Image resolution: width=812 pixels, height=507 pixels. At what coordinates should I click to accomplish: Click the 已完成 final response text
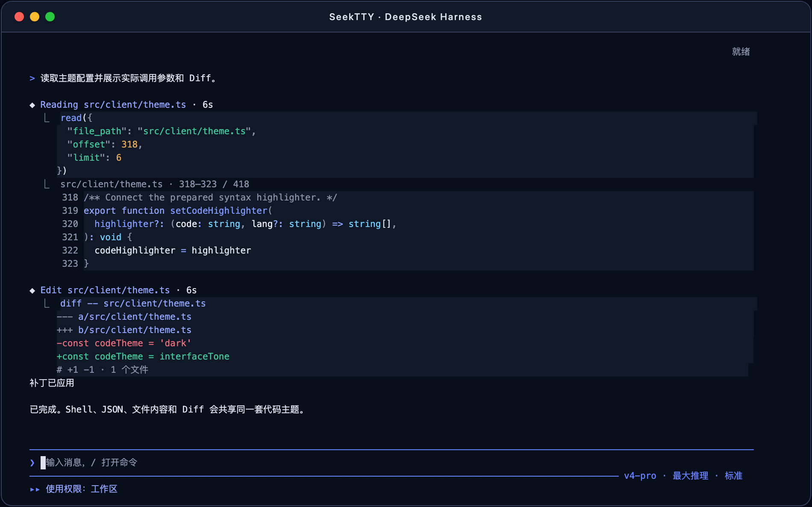click(167, 410)
